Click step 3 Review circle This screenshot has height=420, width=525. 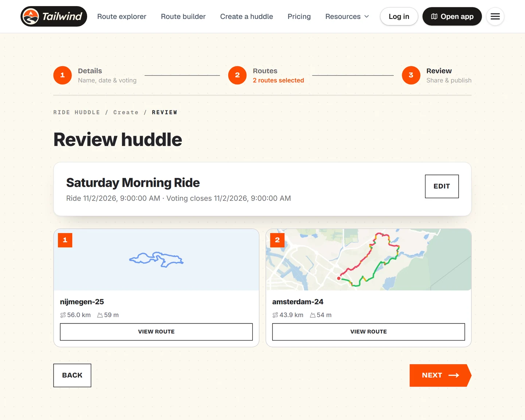click(411, 75)
